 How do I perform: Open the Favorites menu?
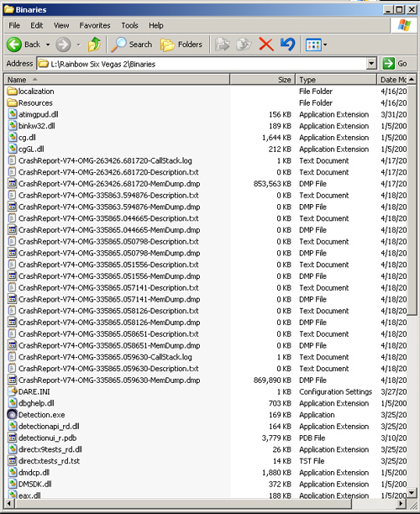pos(95,25)
